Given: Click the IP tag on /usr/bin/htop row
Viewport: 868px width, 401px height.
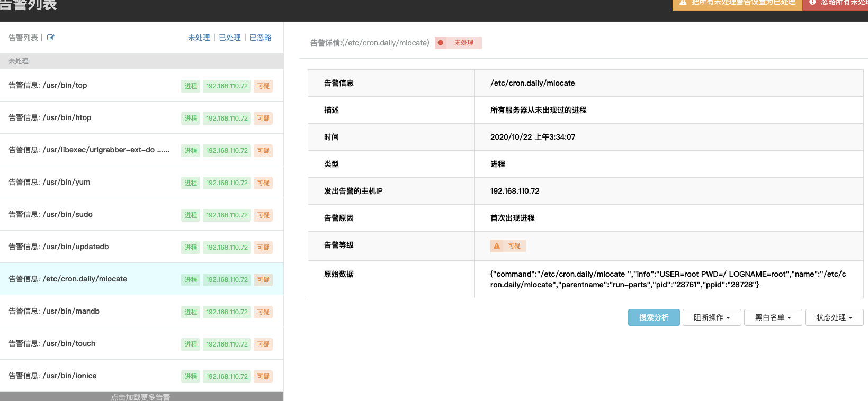Looking at the screenshot, I should pos(227,119).
